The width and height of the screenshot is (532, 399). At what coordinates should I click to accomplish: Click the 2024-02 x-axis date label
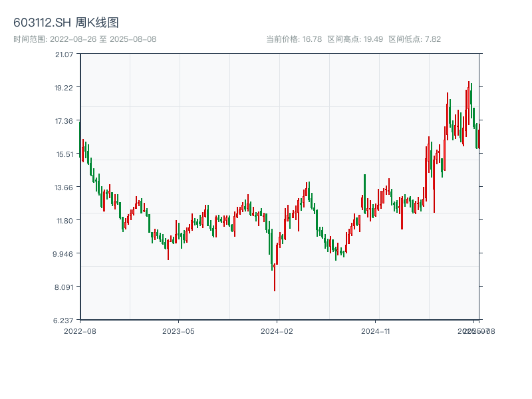(277, 331)
